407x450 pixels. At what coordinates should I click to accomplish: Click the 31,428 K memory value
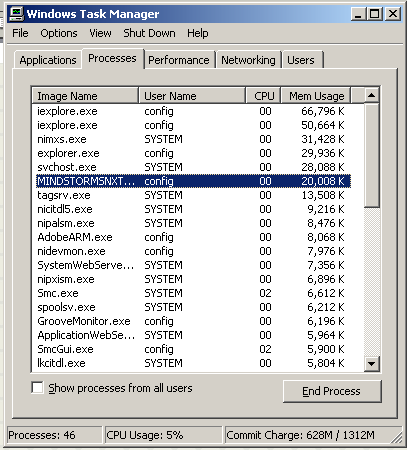coord(323,139)
